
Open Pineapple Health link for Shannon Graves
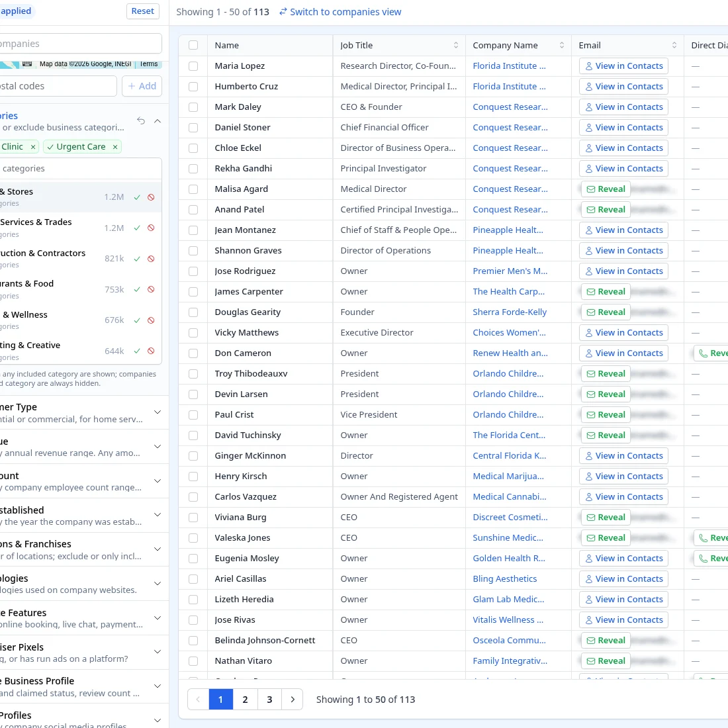[x=508, y=251]
